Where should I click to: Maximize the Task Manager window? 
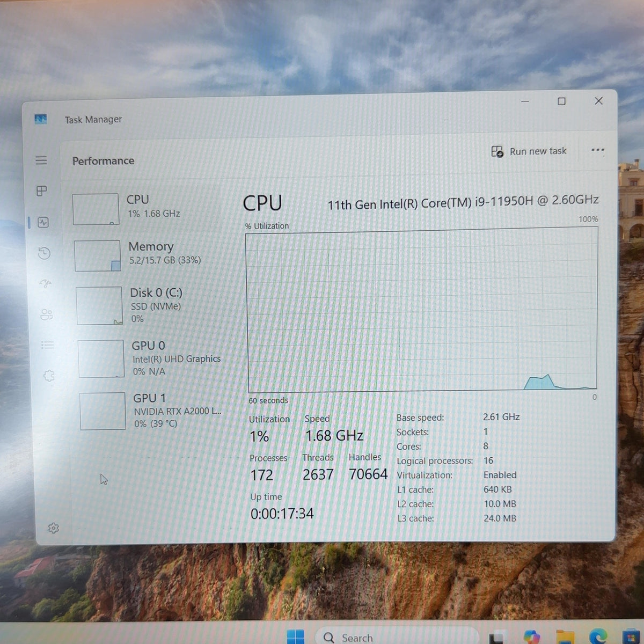[561, 101]
